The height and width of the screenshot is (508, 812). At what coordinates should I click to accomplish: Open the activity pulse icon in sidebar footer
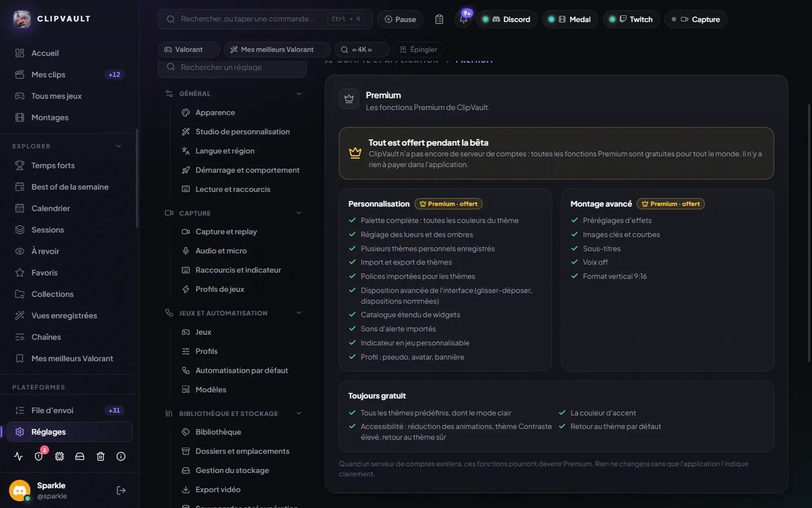19,457
